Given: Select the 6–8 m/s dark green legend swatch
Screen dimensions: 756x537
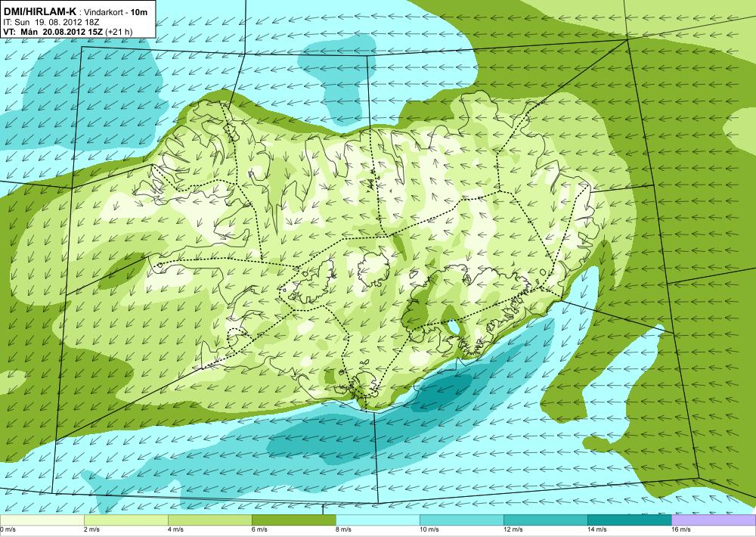Looking at the screenshot, I should [x=293, y=520].
